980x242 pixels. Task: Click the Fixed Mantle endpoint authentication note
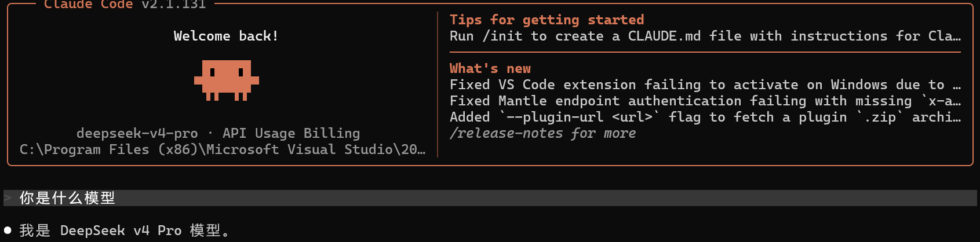pyautogui.click(x=705, y=101)
